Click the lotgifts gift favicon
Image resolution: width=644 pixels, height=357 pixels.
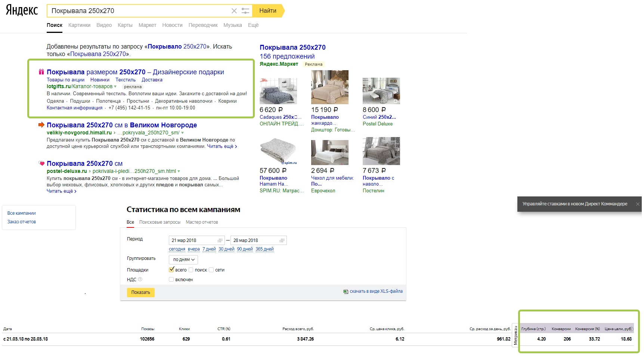tap(41, 72)
